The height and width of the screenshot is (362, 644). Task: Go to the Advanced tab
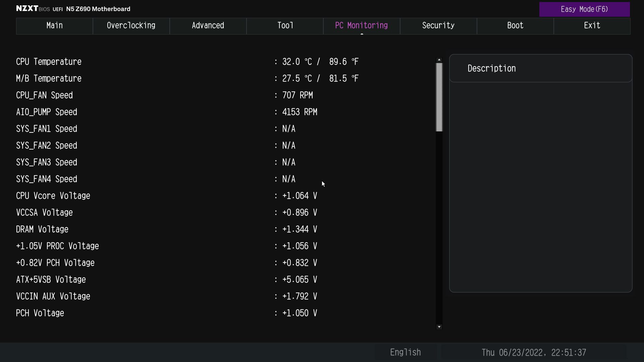[x=208, y=26]
